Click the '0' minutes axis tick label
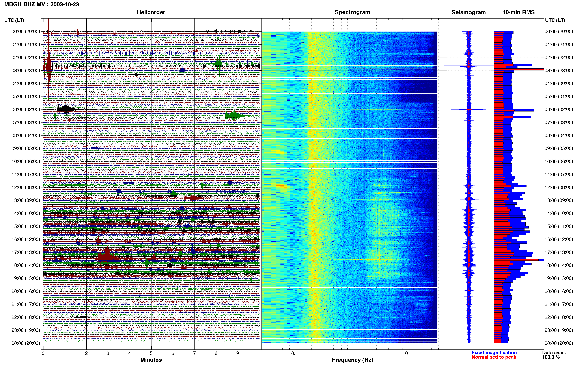The width and height of the screenshot is (588, 368). coord(43,353)
